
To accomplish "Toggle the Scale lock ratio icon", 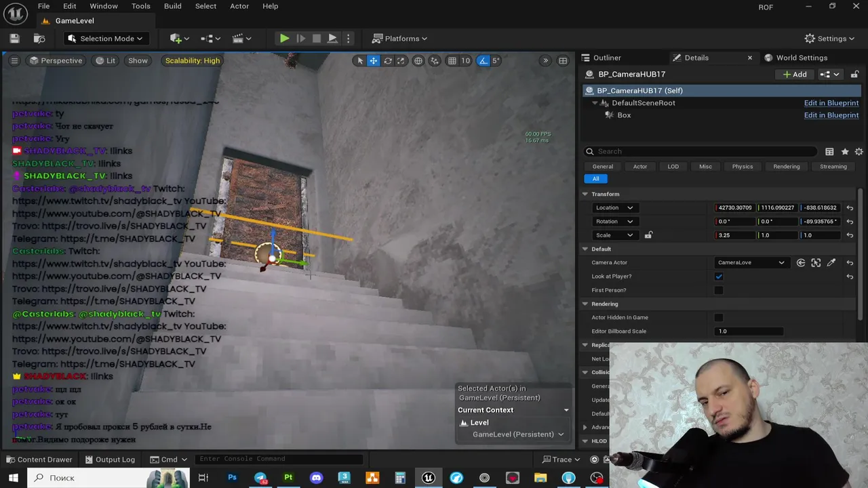I will 648,235.
